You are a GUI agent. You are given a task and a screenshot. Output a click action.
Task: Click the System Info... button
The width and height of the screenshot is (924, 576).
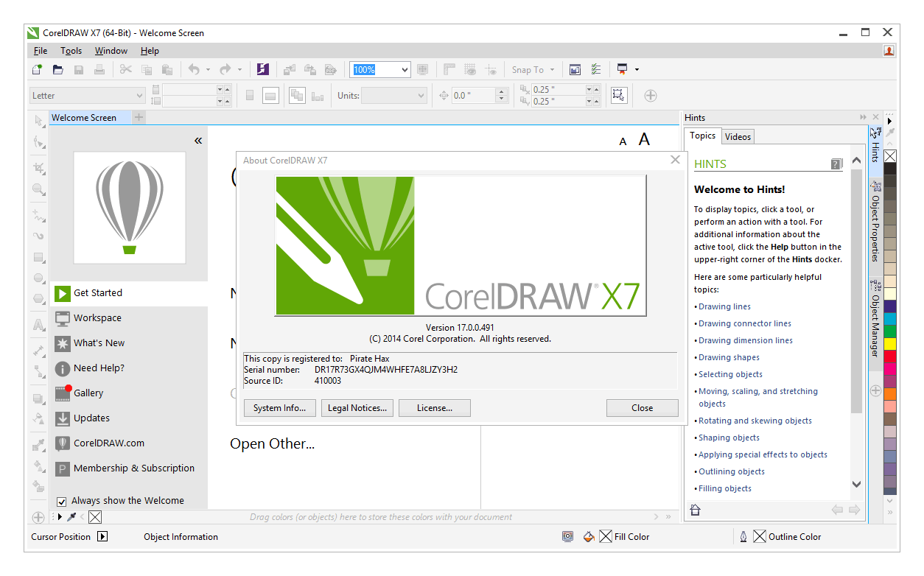point(280,408)
